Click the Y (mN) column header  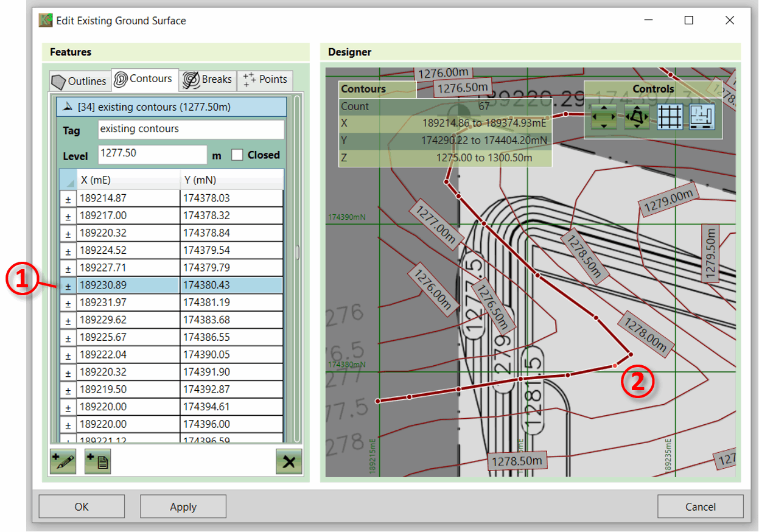click(232, 180)
